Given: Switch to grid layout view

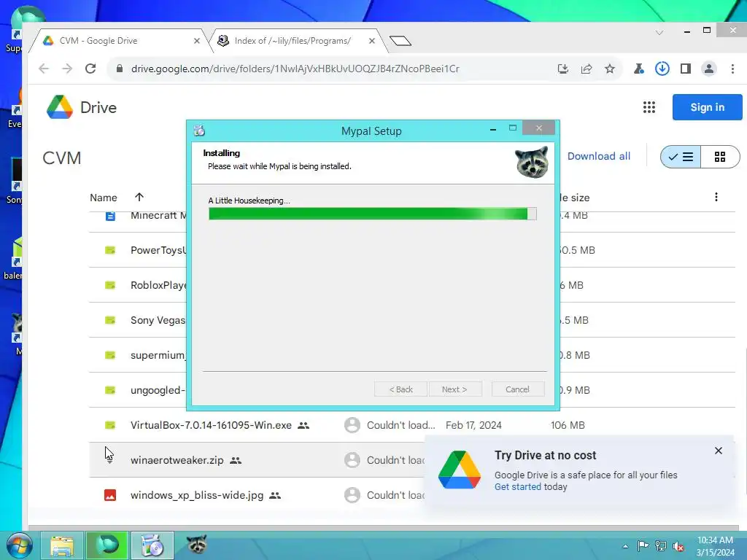Looking at the screenshot, I should (x=720, y=157).
